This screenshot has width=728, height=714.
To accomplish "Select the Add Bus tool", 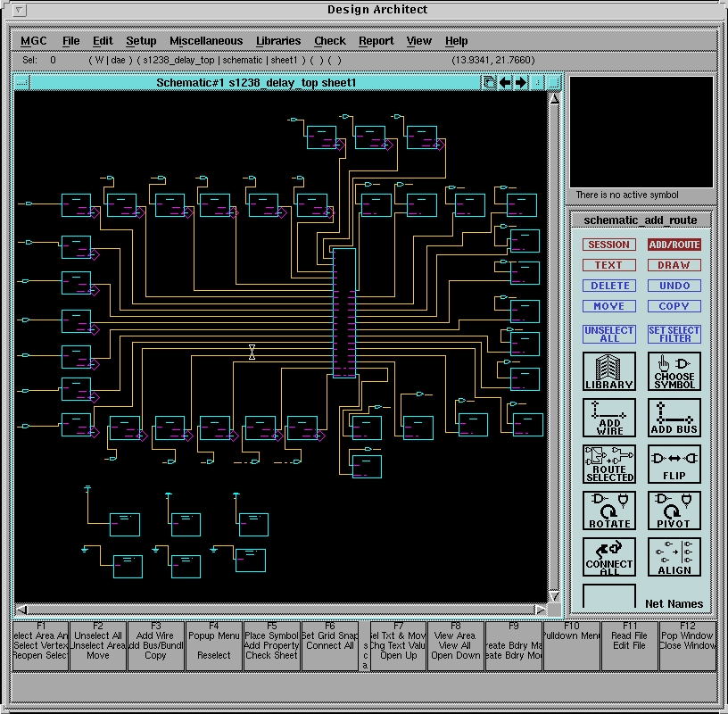I will point(674,418).
